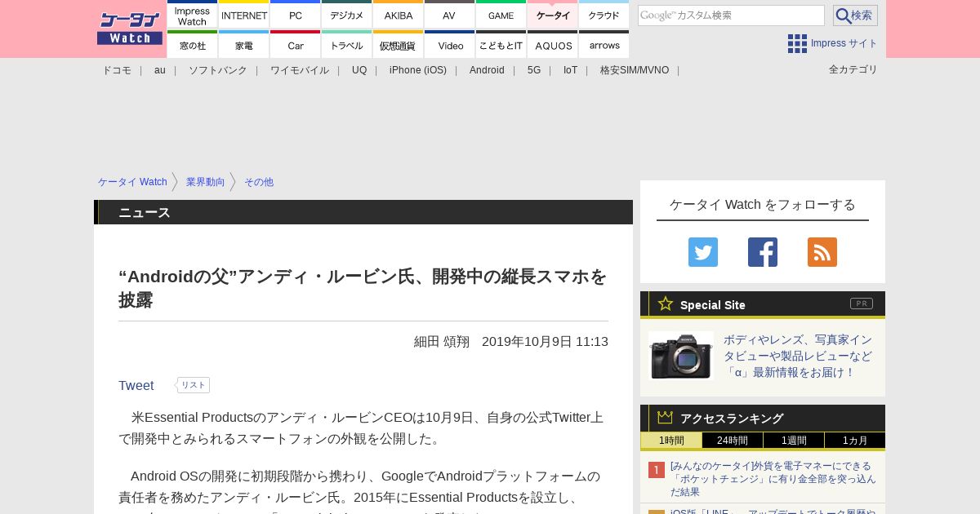Click the 検索 search button
The width and height of the screenshot is (980, 514).
tap(855, 16)
